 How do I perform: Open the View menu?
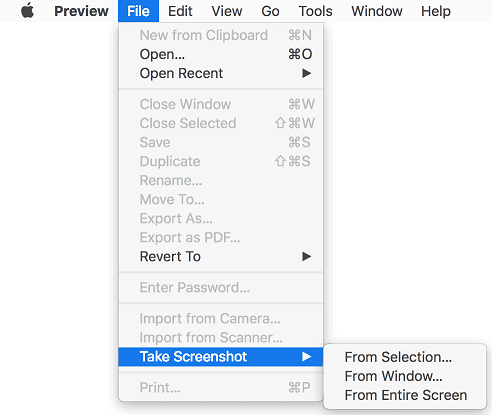pyautogui.click(x=227, y=11)
